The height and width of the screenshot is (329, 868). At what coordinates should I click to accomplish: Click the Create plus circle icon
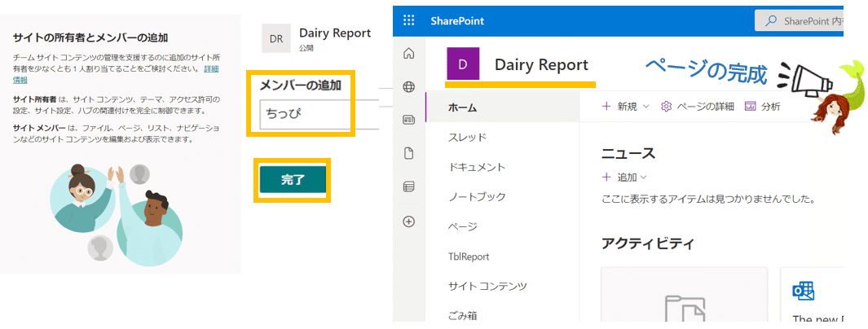(409, 222)
